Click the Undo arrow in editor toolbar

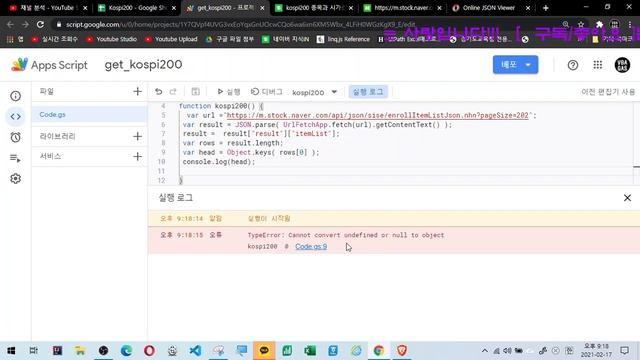tap(159, 92)
